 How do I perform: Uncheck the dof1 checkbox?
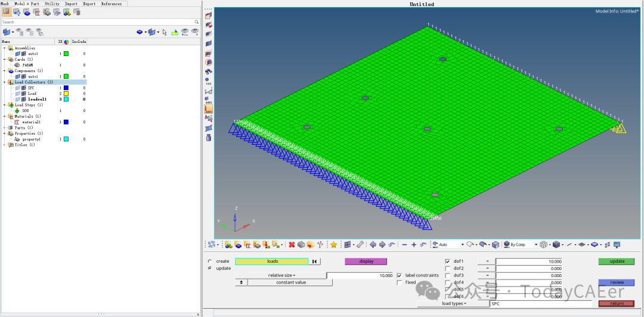[448, 262]
